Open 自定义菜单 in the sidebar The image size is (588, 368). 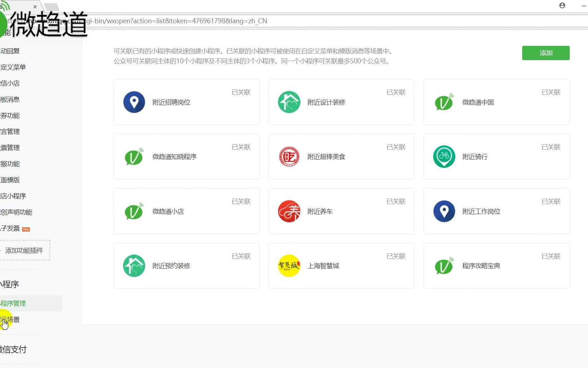13,67
